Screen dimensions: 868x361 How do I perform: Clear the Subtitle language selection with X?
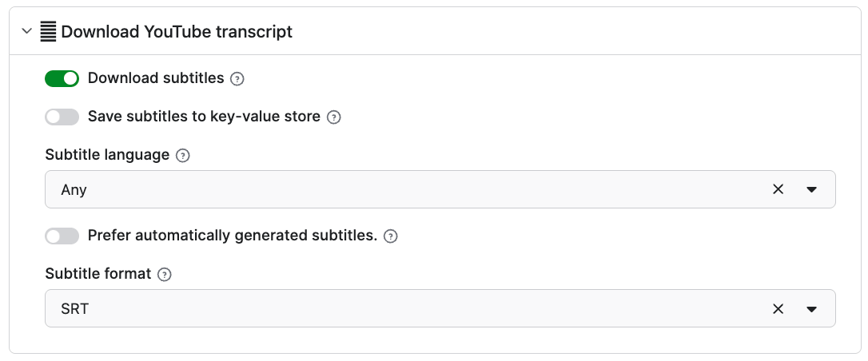(778, 189)
